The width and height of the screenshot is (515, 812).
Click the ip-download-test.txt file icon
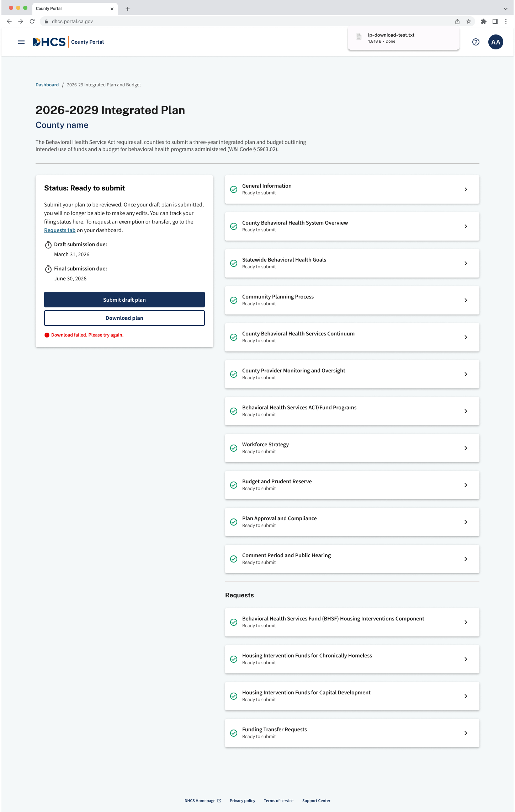coord(359,36)
